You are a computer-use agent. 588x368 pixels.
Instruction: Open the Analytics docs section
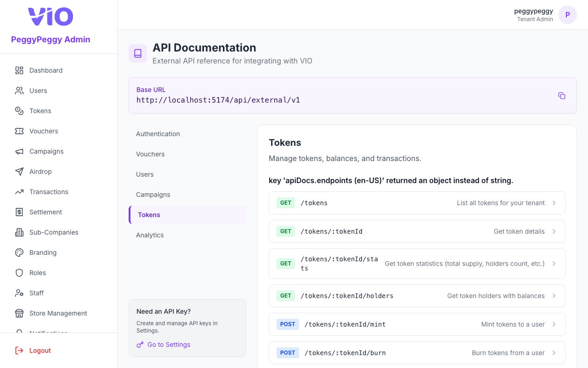187,235
